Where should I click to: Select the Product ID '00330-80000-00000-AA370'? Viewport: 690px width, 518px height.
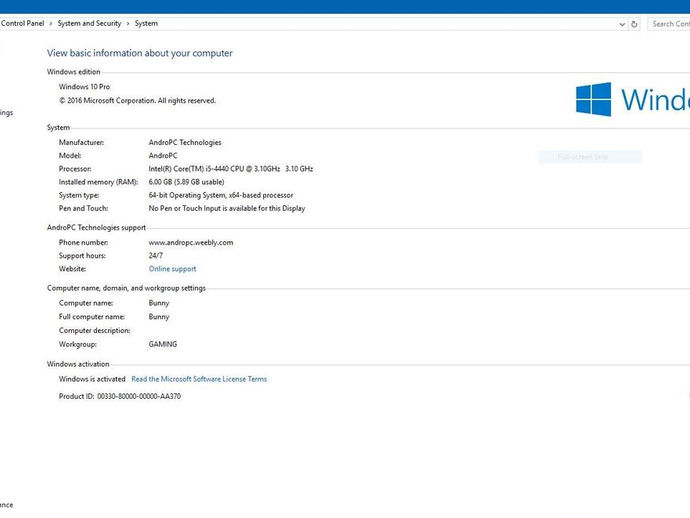[139, 396]
